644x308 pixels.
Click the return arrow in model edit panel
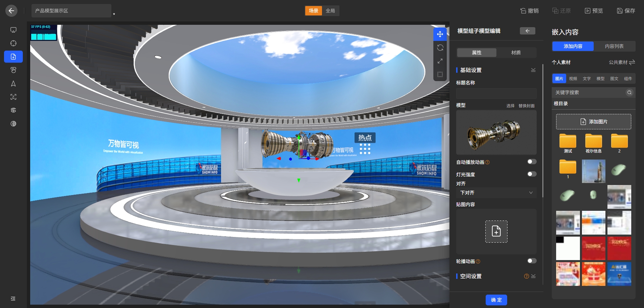pyautogui.click(x=527, y=31)
